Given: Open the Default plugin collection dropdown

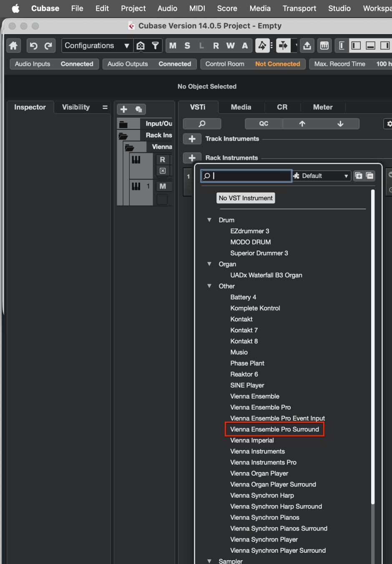Looking at the screenshot, I should click(x=321, y=176).
